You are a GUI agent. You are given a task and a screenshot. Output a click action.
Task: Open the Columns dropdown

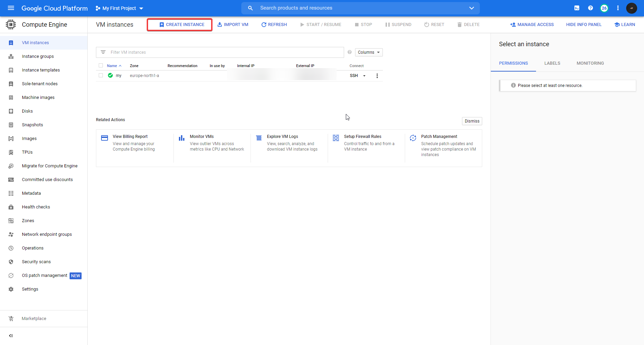coord(369,52)
